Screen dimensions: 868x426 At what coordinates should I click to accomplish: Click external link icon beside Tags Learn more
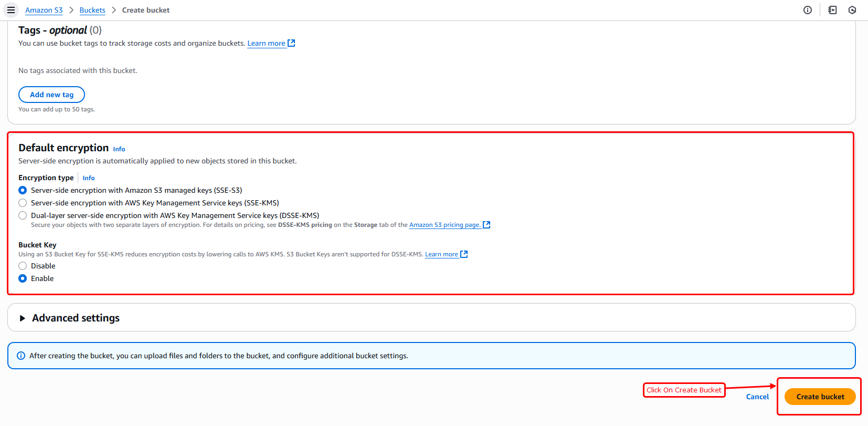pyautogui.click(x=292, y=43)
